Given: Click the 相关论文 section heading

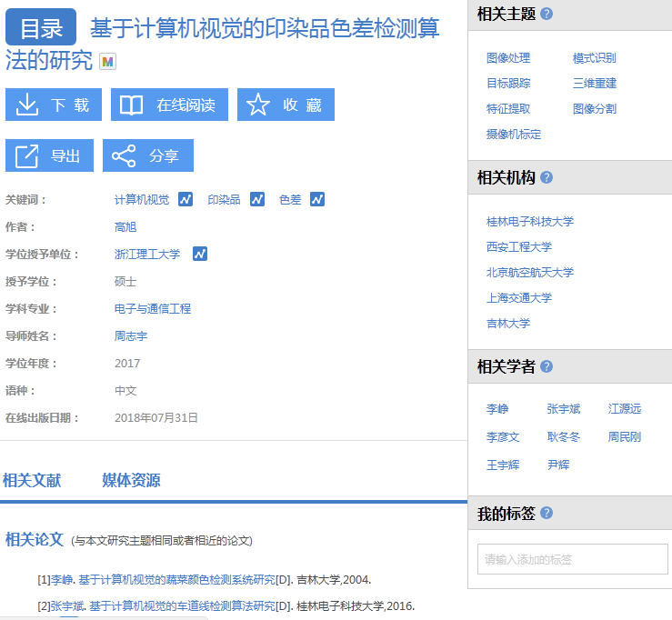Looking at the screenshot, I should 35,539.
